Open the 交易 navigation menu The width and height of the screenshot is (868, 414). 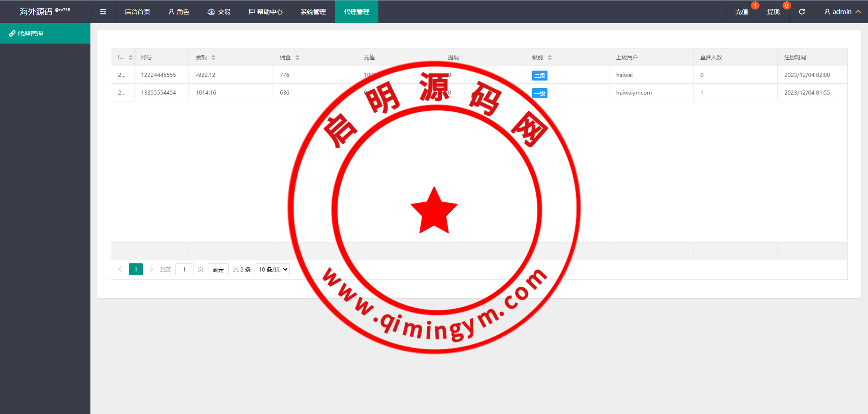[219, 12]
